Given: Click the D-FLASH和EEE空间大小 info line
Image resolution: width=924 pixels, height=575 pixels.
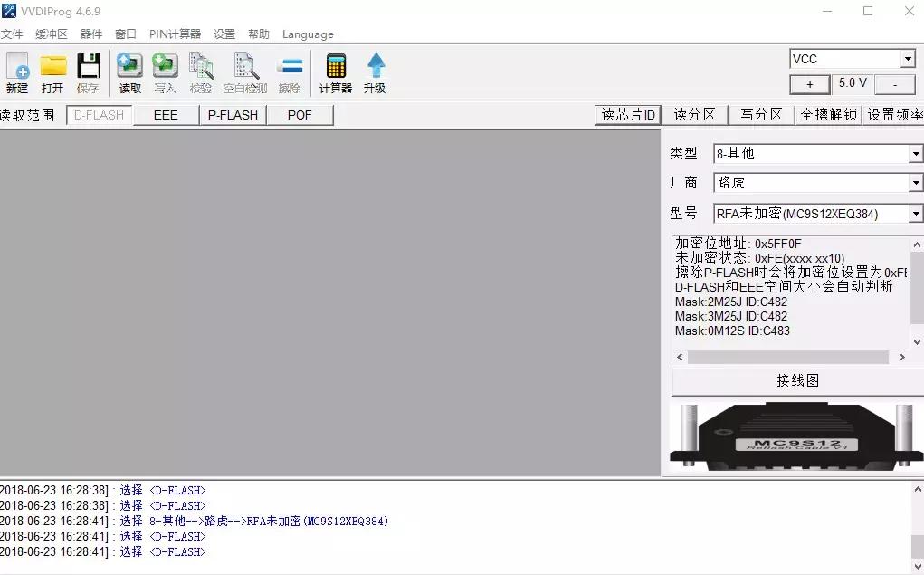Looking at the screenshot, I should 784,287.
